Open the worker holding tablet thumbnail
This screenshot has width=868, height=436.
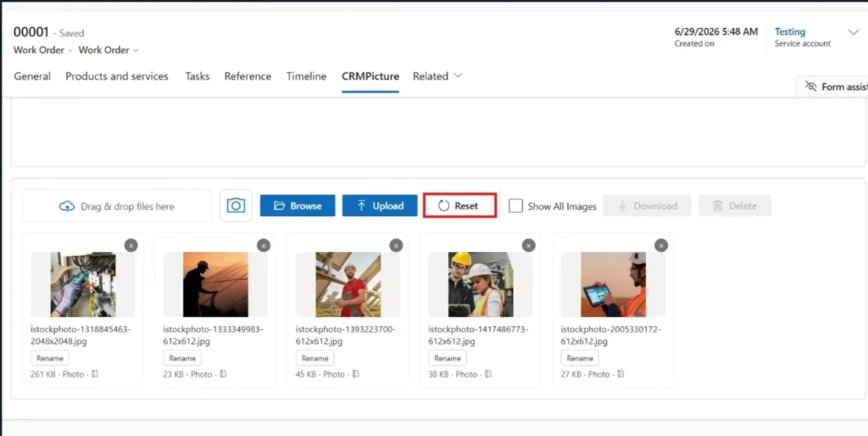click(x=614, y=285)
